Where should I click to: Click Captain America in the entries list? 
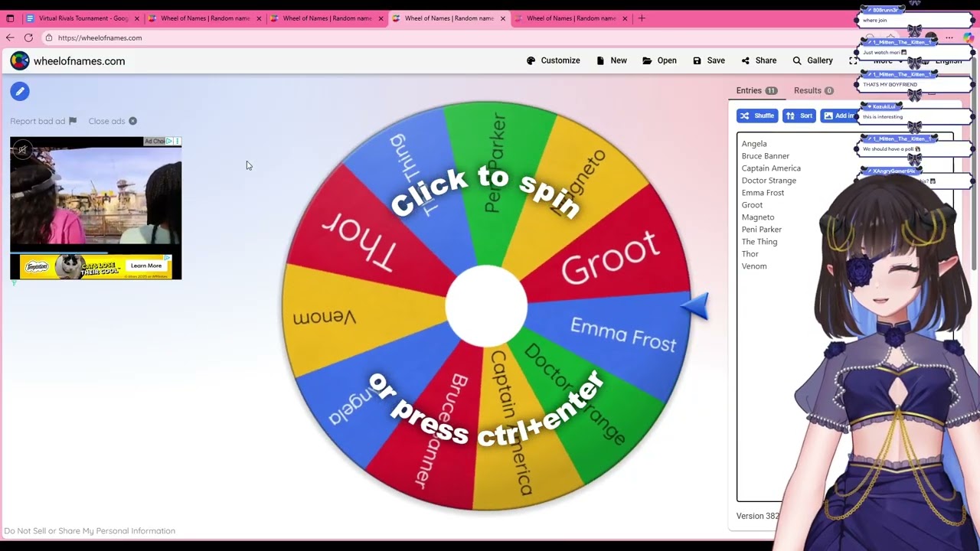click(771, 168)
